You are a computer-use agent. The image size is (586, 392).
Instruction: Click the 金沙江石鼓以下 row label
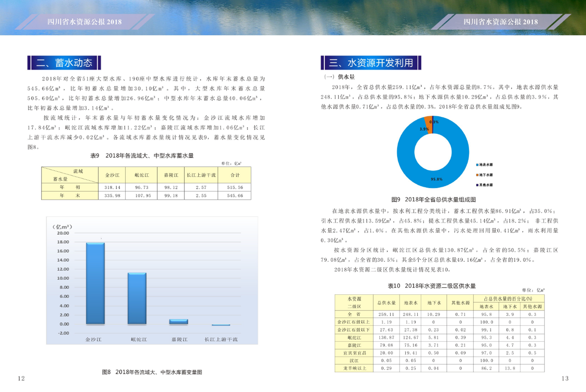coord(354,330)
